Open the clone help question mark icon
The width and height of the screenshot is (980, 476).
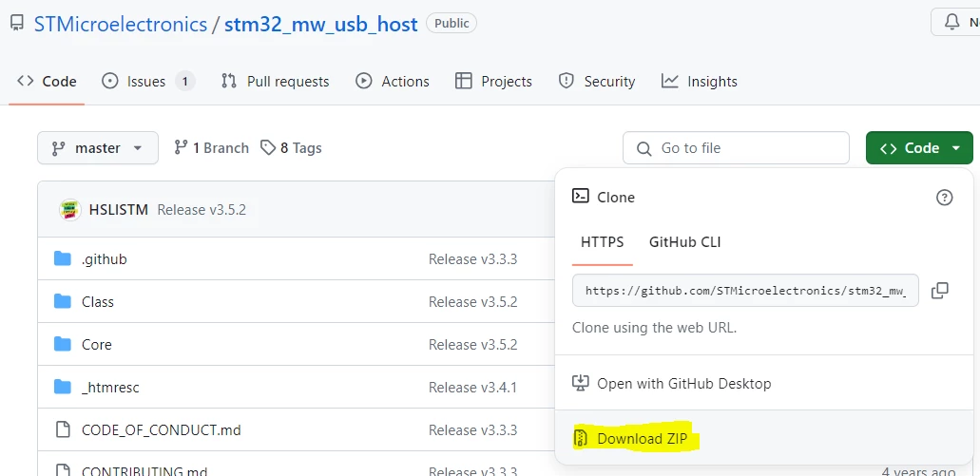tap(945, 198)
